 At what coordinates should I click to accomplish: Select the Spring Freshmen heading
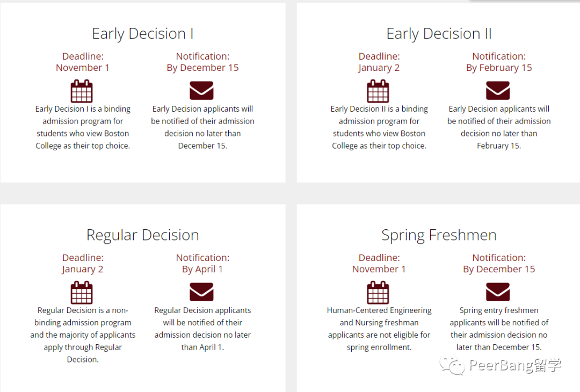(x=439, y=235)
